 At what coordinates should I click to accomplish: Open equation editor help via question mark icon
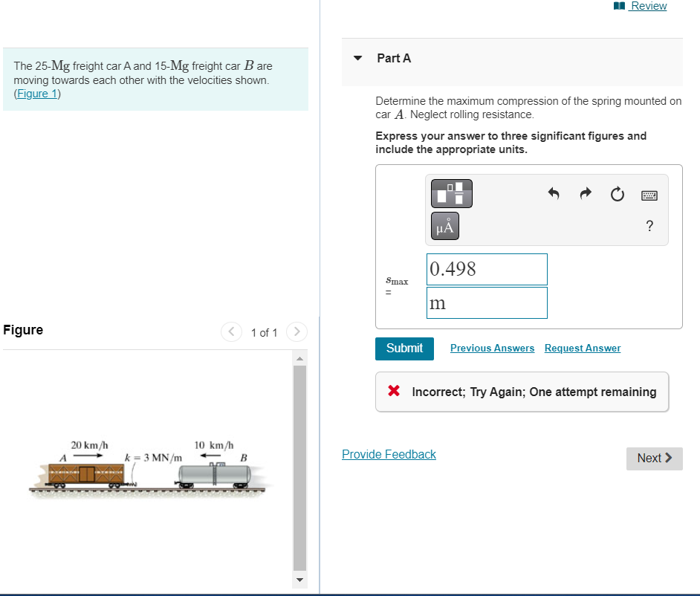tap(649, 226)
